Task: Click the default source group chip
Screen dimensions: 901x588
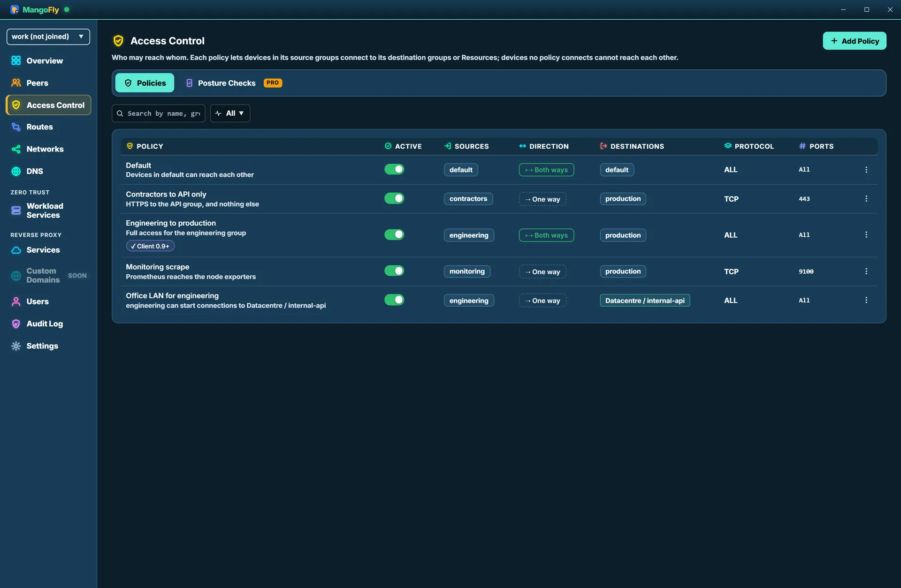Action: pyautogui.click(x=461, y=170)
